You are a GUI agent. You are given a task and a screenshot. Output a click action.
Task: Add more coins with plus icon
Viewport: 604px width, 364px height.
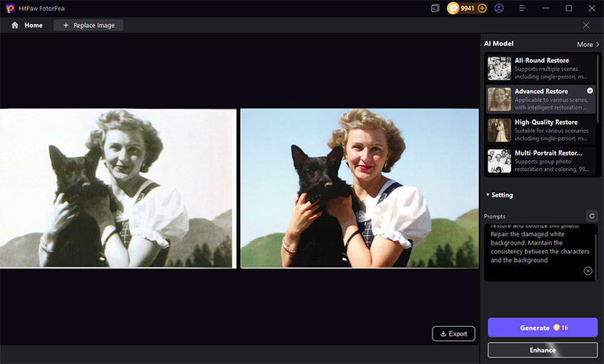(482, 8)
